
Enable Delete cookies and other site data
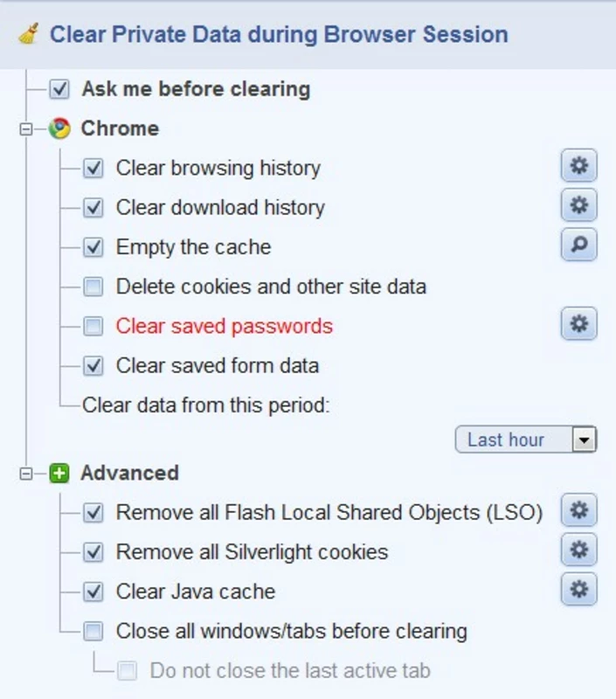point(93,287)
